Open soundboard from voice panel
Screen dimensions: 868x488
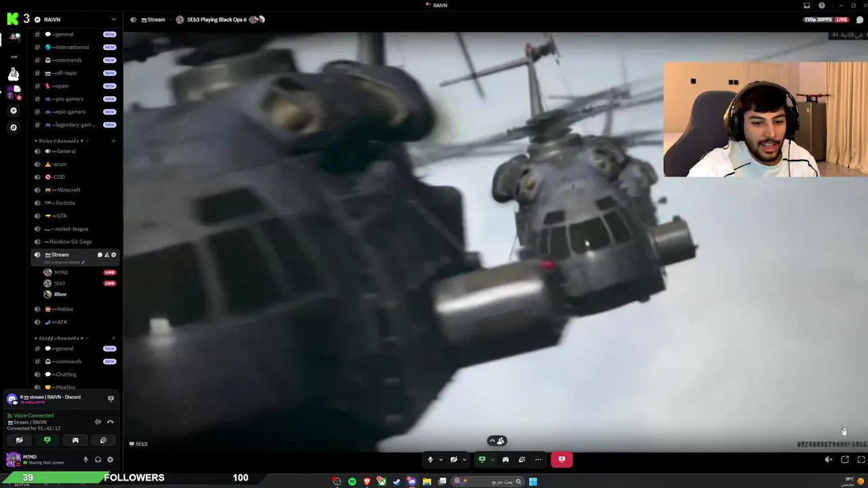pos(103,440)
